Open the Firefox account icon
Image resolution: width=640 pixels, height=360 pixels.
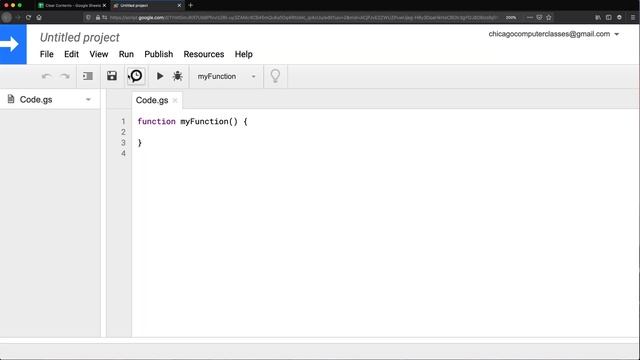click(619, 18)
